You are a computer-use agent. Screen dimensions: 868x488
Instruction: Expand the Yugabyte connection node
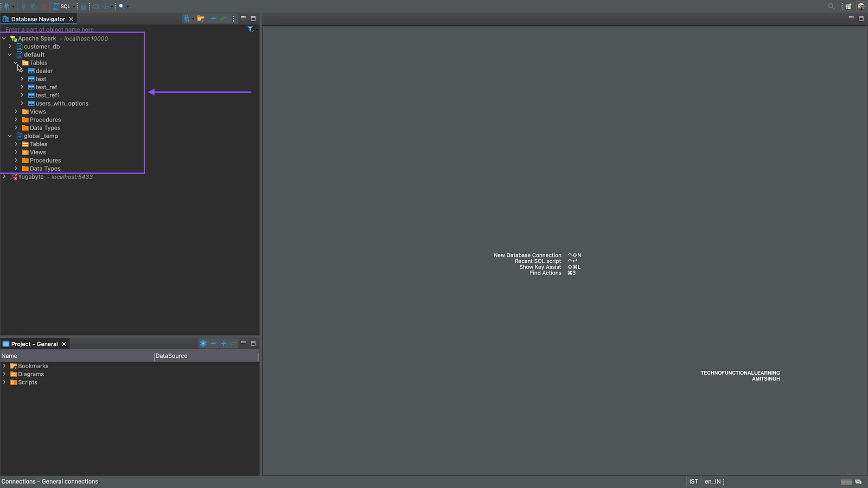4,177
